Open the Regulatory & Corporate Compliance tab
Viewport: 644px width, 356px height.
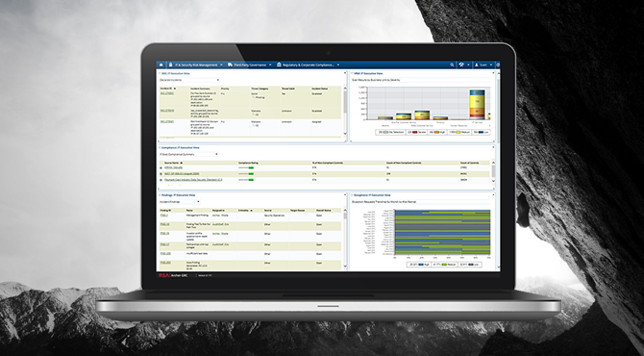point(308,65)
